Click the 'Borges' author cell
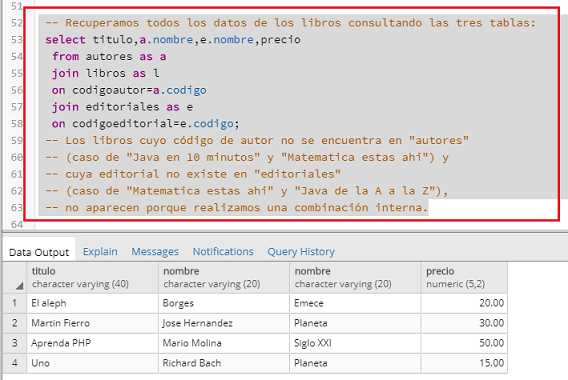 pyautogui.click(x=224, y=303)
